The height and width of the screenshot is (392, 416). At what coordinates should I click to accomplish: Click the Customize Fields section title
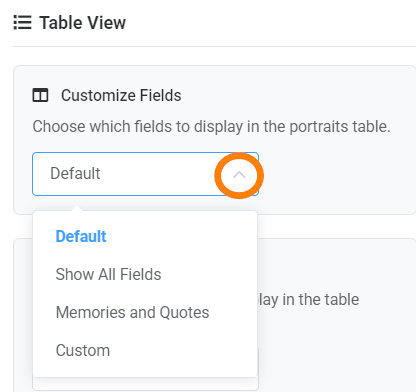coord(121,95)
